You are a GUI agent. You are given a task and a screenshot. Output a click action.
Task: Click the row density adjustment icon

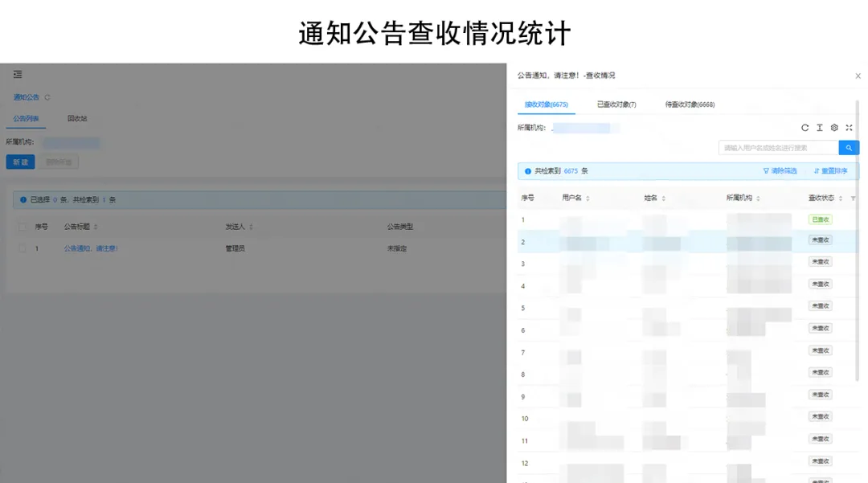tap(819, 128)
